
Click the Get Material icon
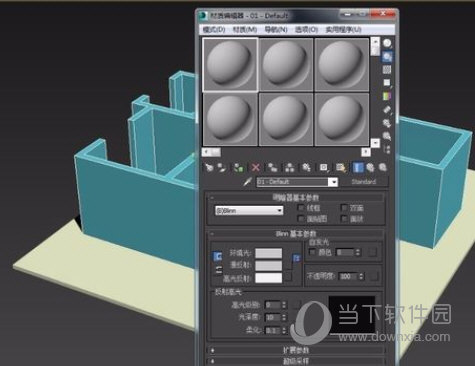[209, 167]
